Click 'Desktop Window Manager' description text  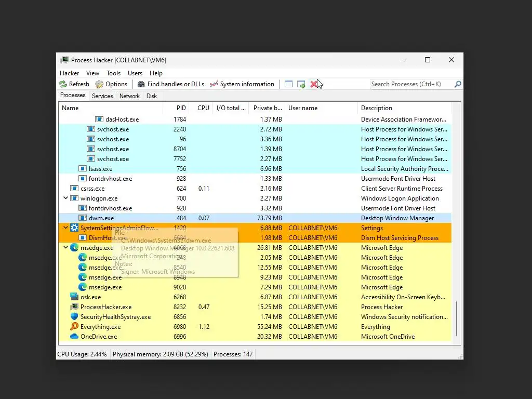pyautogui.click(x=397, y=218)
